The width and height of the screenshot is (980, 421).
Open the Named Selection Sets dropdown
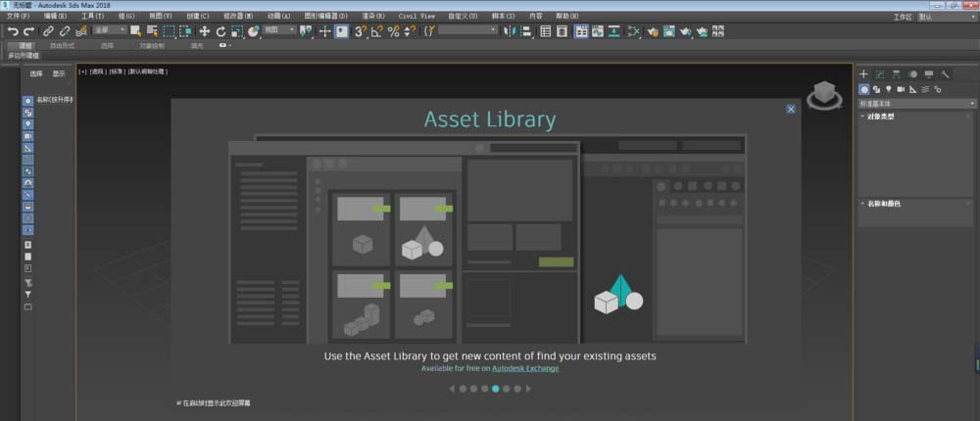[467, 30]
